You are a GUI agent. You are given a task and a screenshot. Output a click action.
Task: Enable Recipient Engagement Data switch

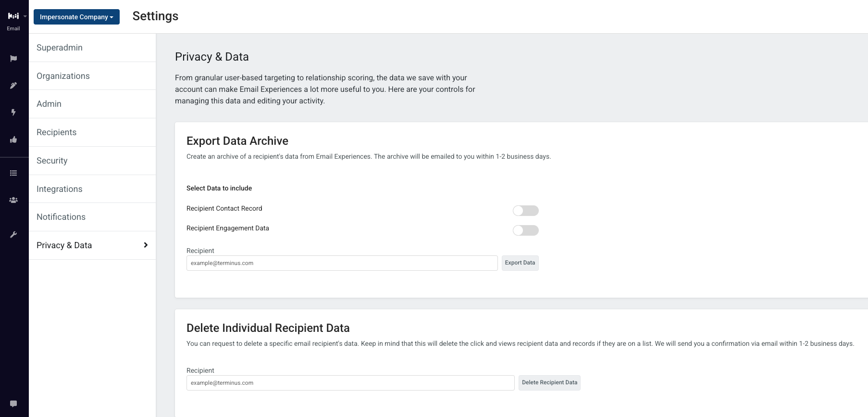525,230
